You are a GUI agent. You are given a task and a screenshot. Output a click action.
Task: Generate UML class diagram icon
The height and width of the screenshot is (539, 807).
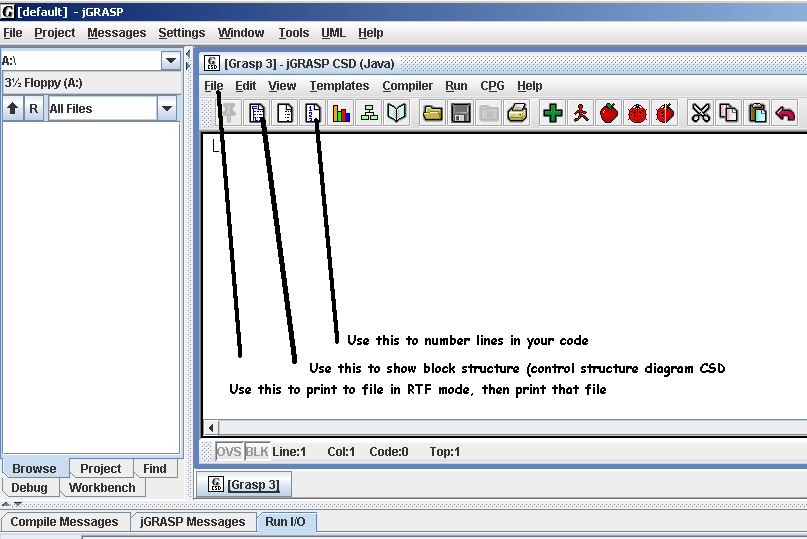click(369, 113)
